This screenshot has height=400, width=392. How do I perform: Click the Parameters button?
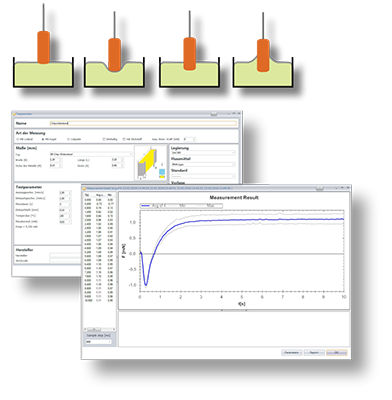[x=292, y=352]
